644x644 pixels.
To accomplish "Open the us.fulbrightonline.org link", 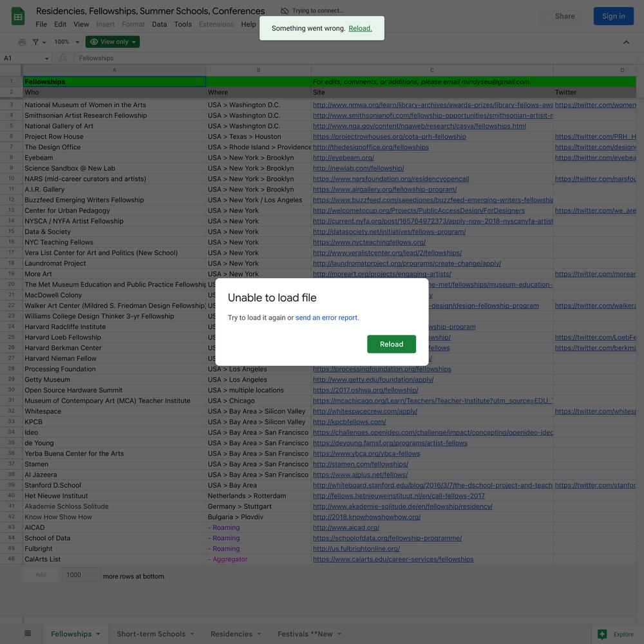I will point(356,549).
